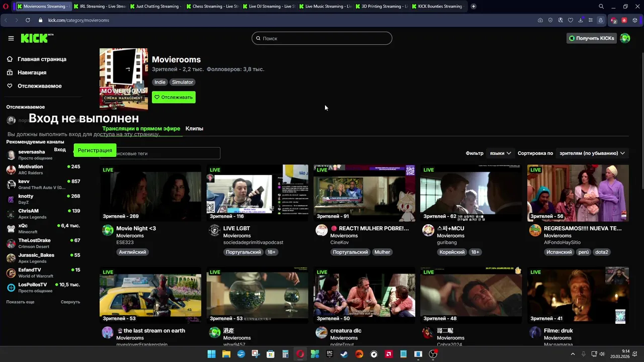Click the address bar translate icon
This screenshot has width=644, height=362.
560,20
